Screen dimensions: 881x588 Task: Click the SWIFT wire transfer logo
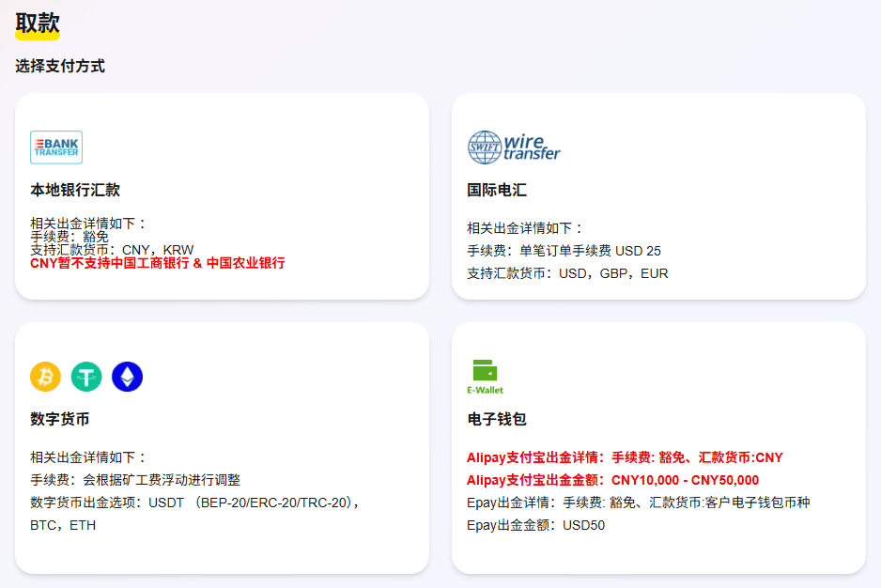click(x=514, y=147)
